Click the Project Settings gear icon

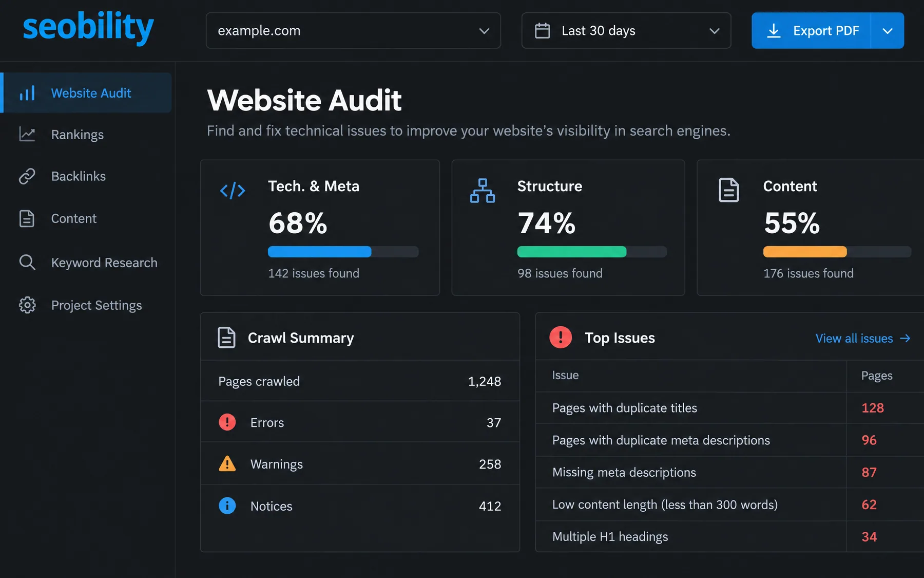(27, 305)
